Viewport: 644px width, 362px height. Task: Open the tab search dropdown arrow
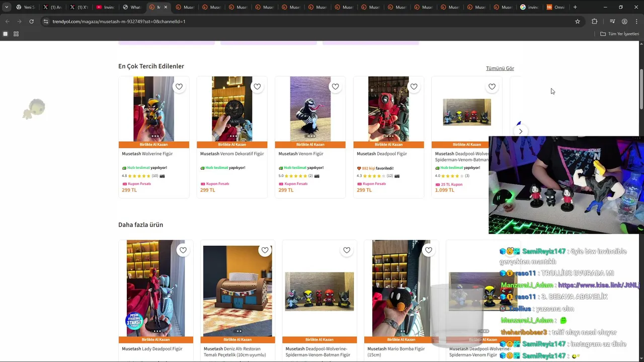[x=7, y=7]
